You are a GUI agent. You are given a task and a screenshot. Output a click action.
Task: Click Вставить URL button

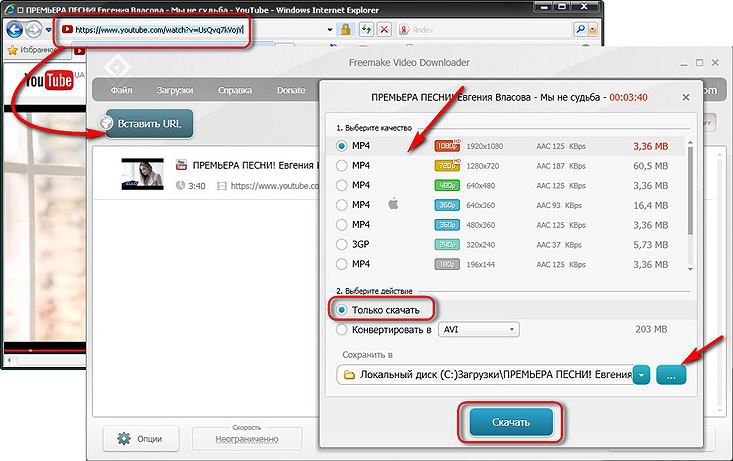click(x=149, y=123)
